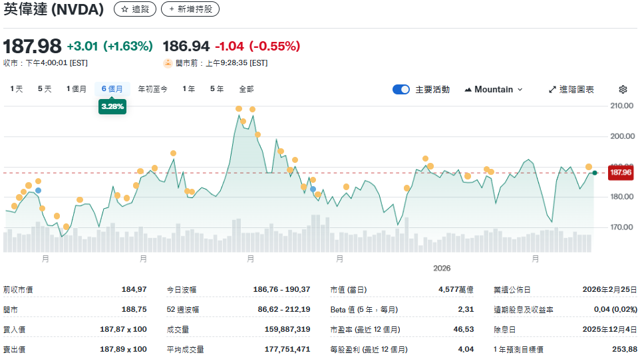Click the leftmost blue event marker on chart
644x357 pixels.
(x=39, y=191)
